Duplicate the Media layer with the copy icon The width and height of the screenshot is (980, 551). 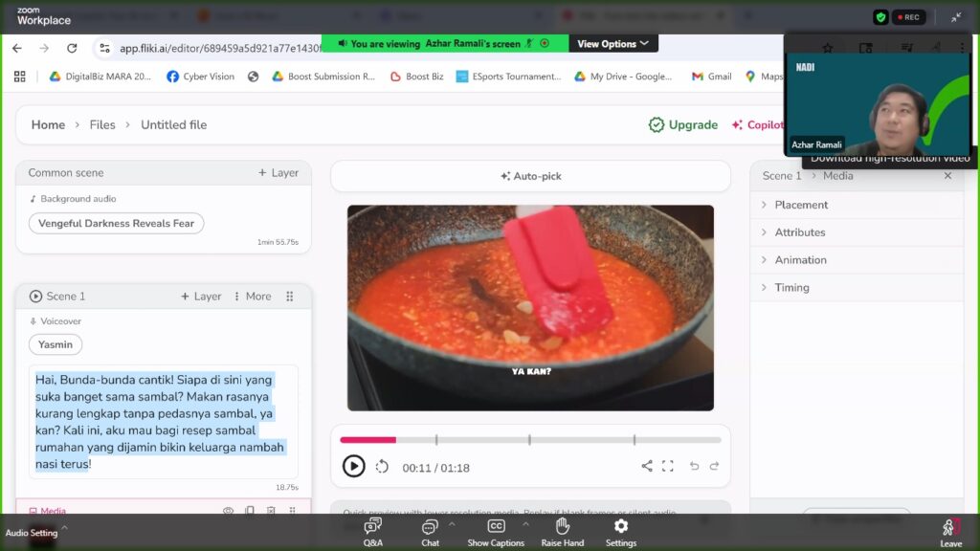pos(250,511)
